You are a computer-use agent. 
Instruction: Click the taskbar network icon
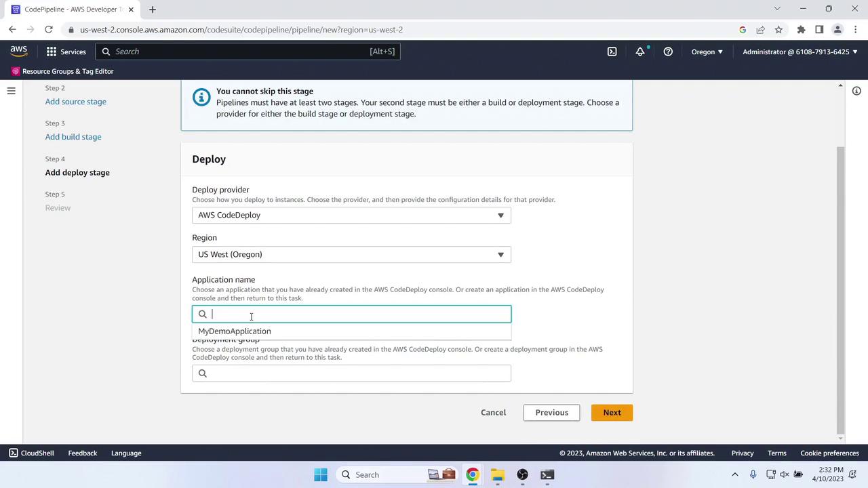(x=770, y=474)
